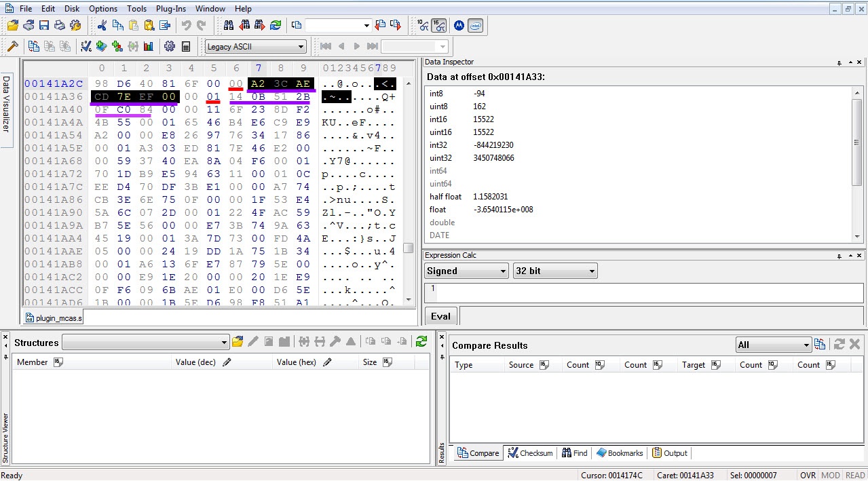
Task: Click the Cut scissors icon
Action: 102,26
